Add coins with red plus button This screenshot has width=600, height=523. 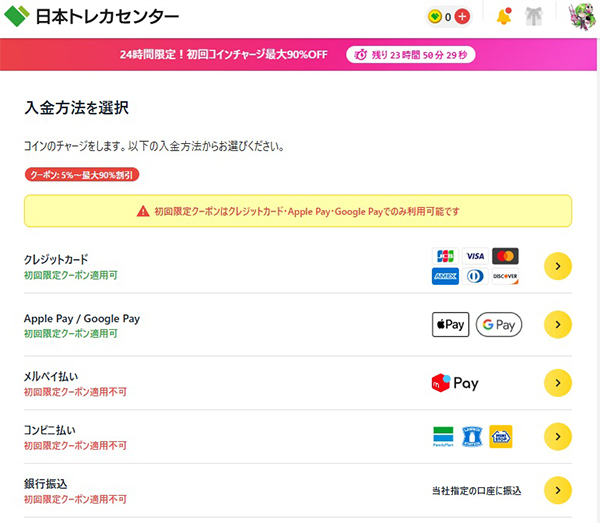pyautogui.click(x=462, y=17)
